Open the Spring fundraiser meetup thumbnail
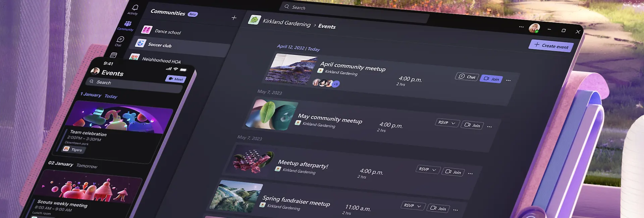The width and height of the screenshot is (644, 218). tap(236, 196)
